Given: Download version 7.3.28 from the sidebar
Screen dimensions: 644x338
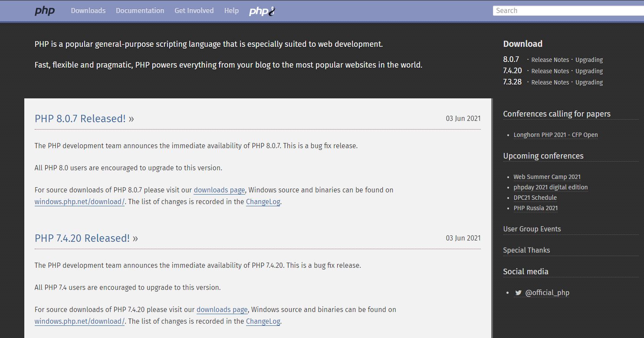Looking at the screenshot, I should click(x=513, y=82).
